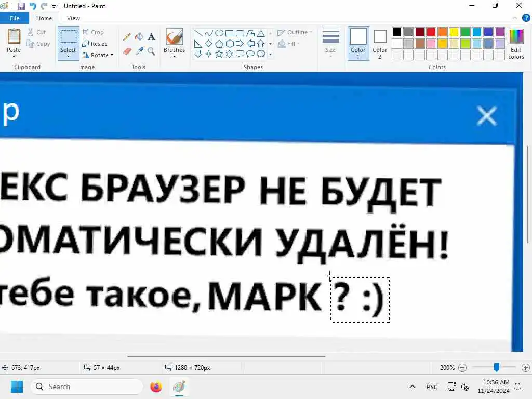532x399 pixels.
Task: Open the shape Fill dropdown
Action: tap(289, 44)
